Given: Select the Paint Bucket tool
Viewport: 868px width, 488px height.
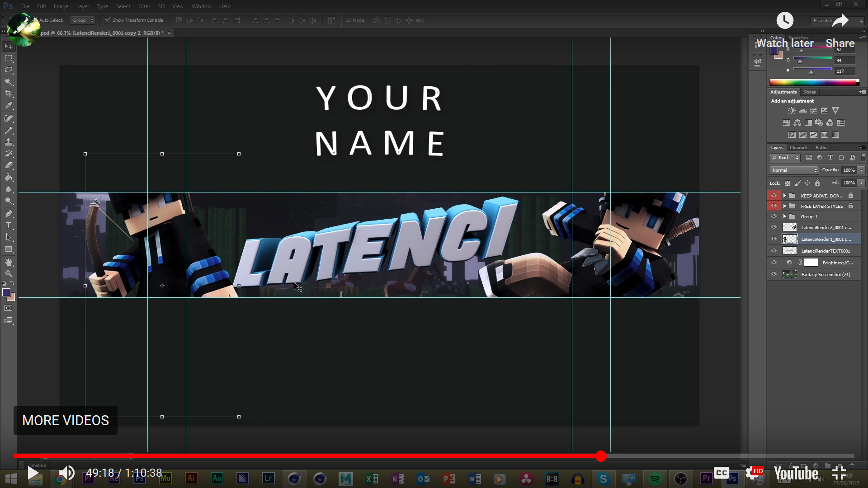Looking at the screenshot, I should pyautogui.click(x=9, y=177).
